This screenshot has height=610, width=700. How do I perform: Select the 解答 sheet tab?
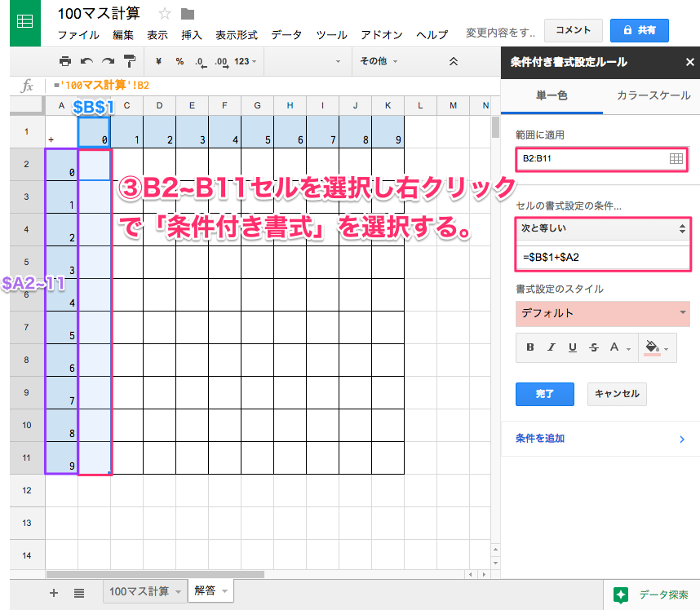pos(205,590)
